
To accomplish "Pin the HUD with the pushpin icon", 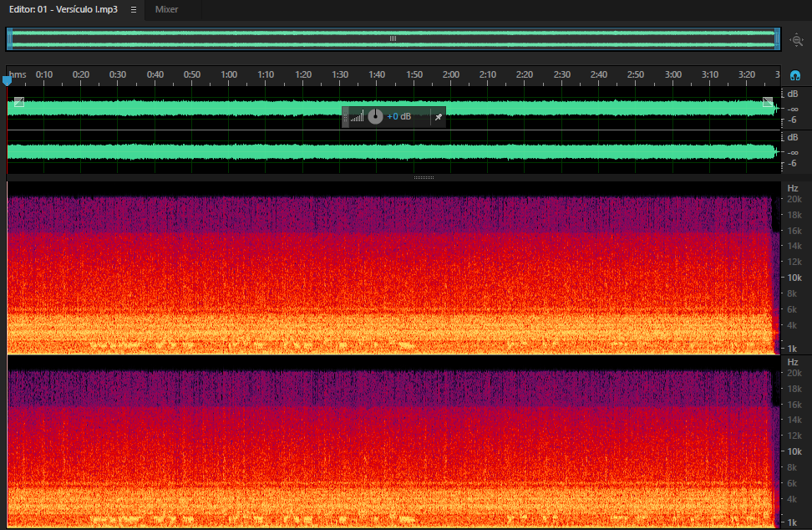I will pyautogui.click(x=438, y=117).
